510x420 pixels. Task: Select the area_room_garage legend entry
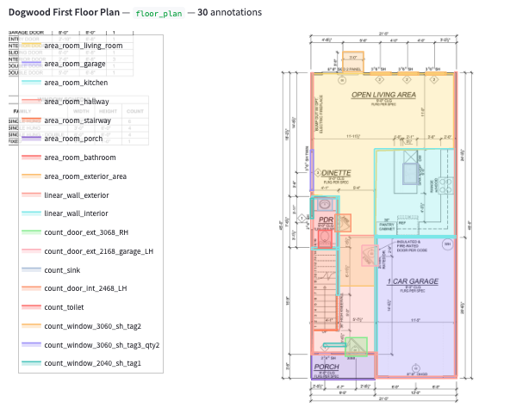(x=64, y=64)
